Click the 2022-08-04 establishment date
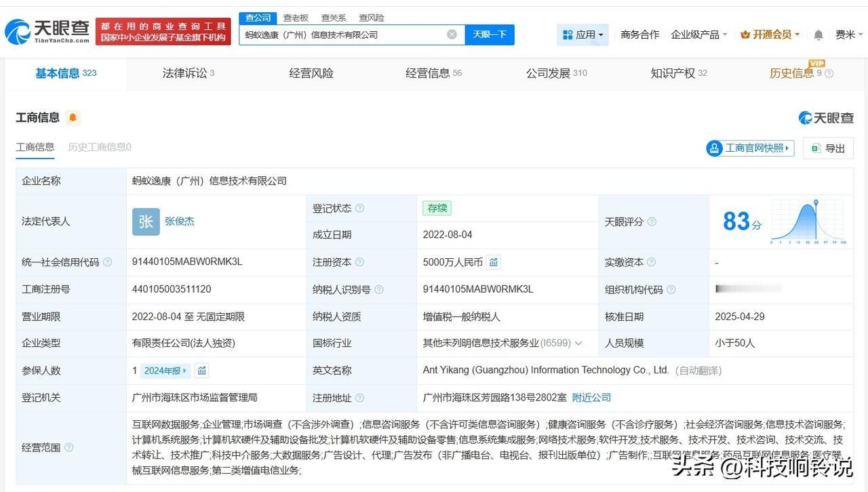868x492 pixels. 448,235
